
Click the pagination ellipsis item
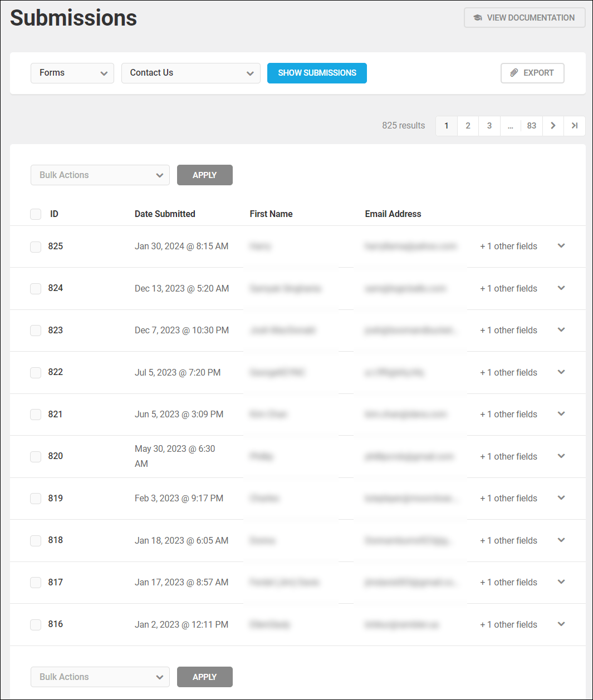511,126
